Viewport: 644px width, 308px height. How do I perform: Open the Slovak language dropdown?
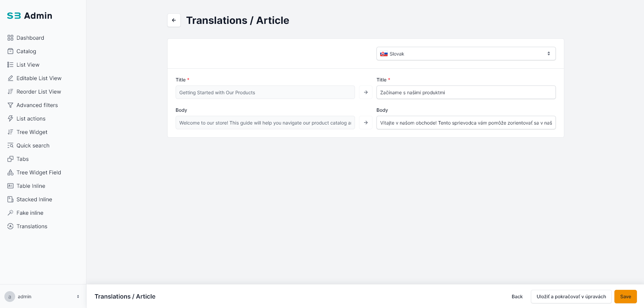point(466,54)
